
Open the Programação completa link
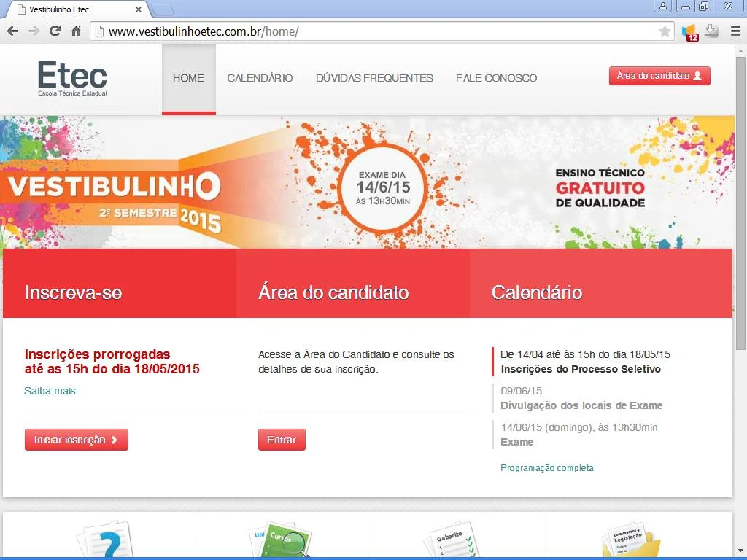coord(547,468)
